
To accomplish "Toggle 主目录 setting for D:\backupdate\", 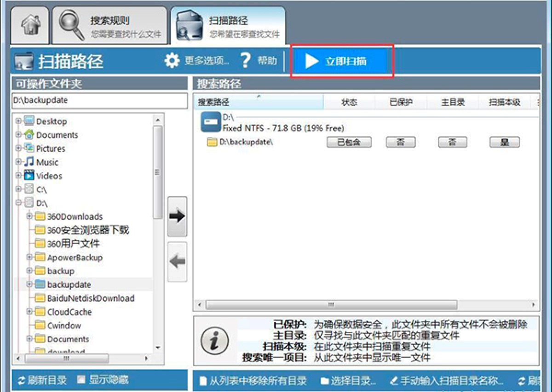I will [452, 142].
